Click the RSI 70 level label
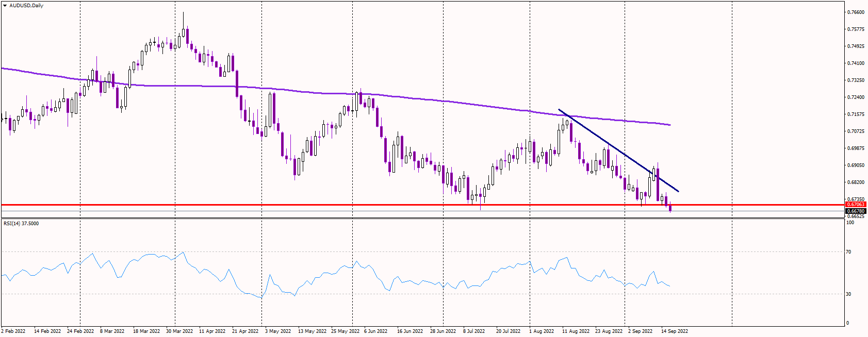This screenshot has width=868, height=337. point(849,252)
